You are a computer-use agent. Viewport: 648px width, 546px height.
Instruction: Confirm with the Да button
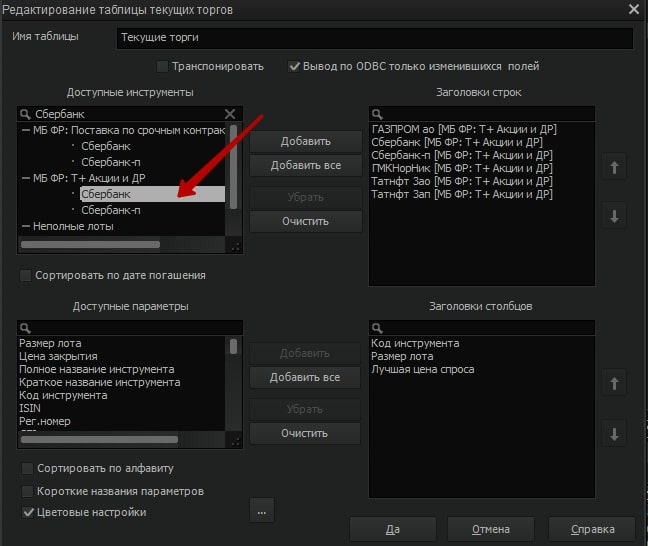(393, 529)
